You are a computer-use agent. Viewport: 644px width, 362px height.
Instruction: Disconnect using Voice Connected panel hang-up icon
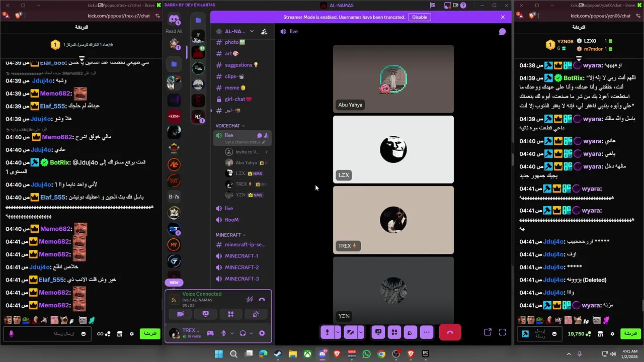pyautogui.click(x=262, y=300)
